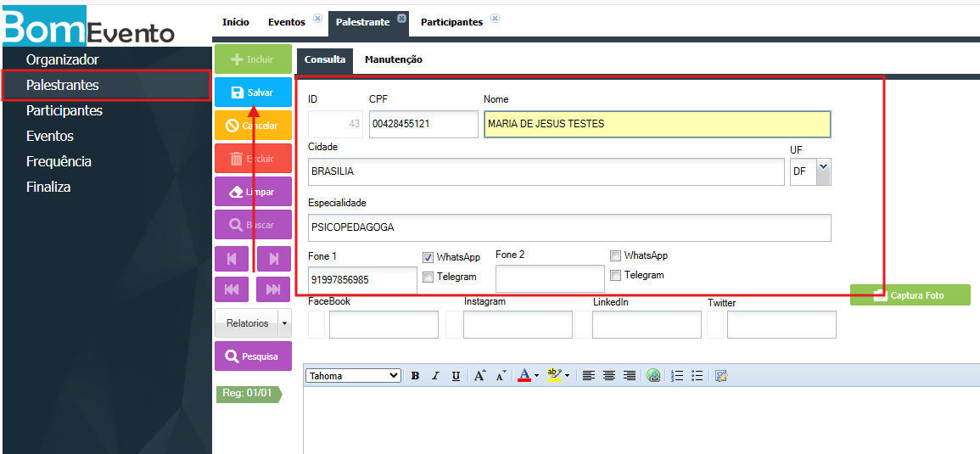Click the underline formatting icon
Viewport: 980px width, 454px height.
pyautogui.click(x=456, y=376)
